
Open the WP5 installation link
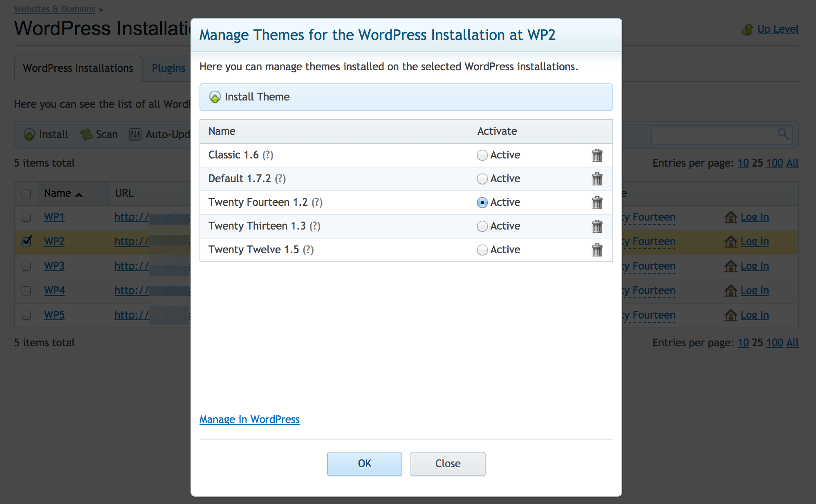click(x=54, y=315)
